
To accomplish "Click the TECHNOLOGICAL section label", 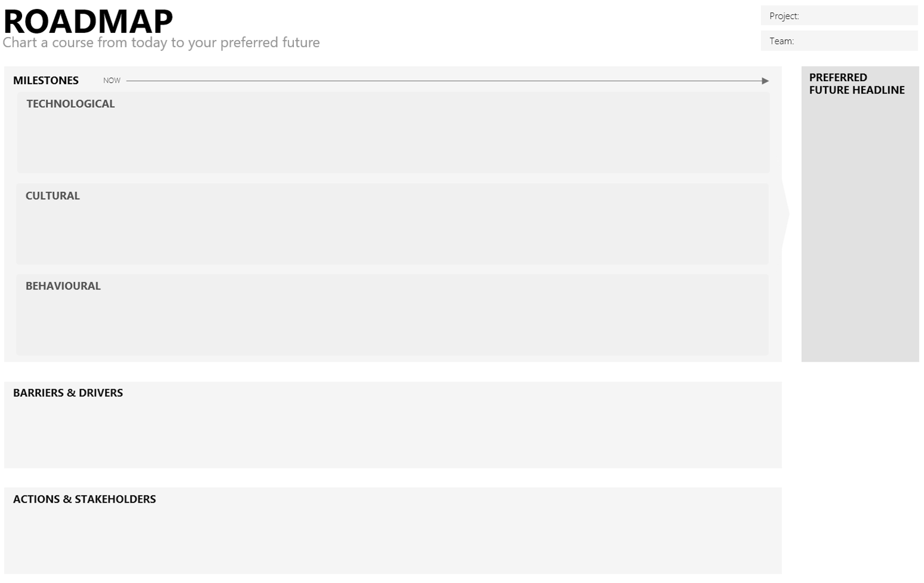I will 70,104.
